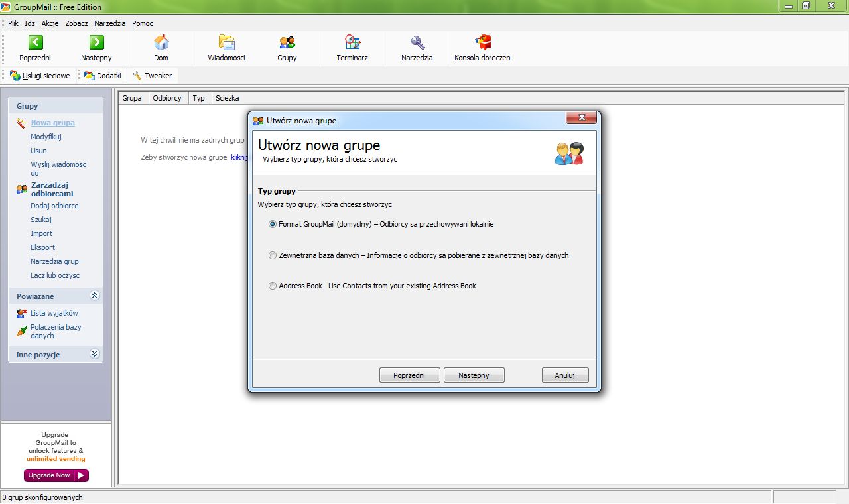Click the Usun sidebar link

38,151
